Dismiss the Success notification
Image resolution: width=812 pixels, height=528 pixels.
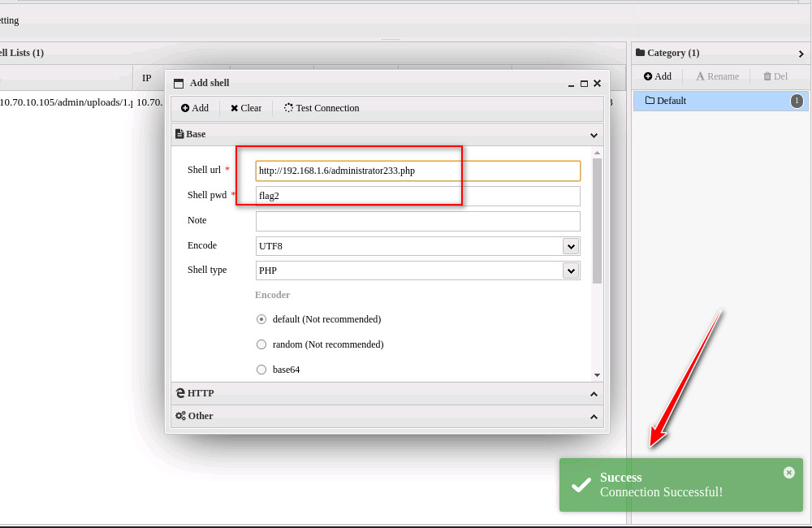tap(788, 473)
